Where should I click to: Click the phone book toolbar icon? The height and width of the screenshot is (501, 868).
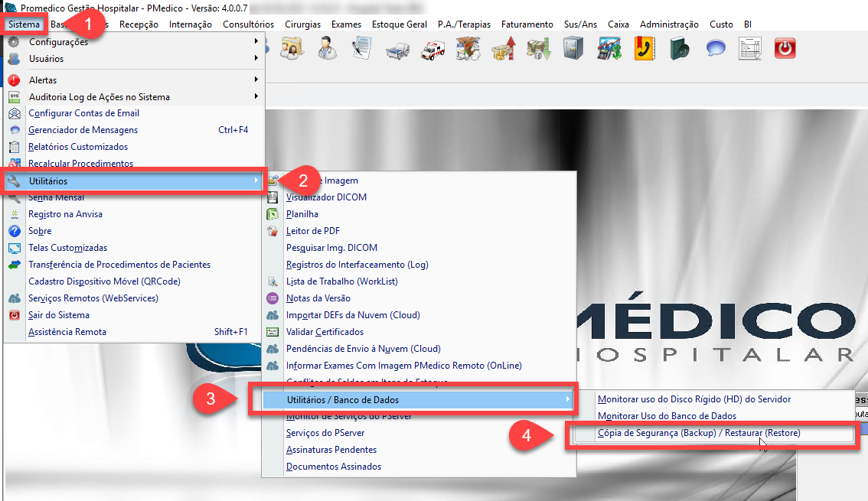[x=644, y=50]
